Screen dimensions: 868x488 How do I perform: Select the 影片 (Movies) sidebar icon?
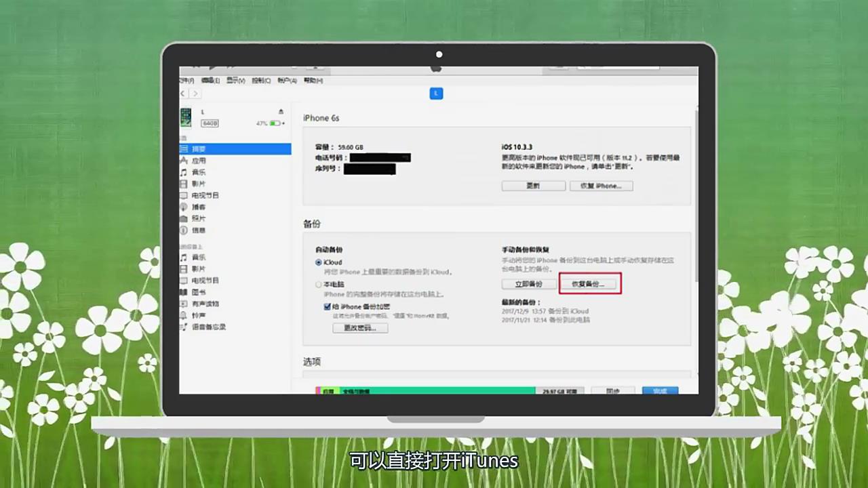tap(199, 184)
